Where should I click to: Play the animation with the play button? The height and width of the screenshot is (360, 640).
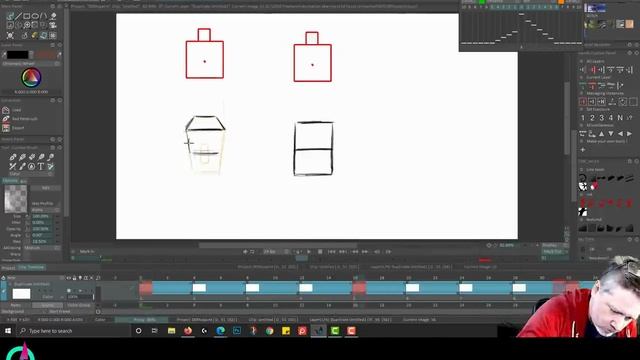pyautogui.click(x=309, y=251)
